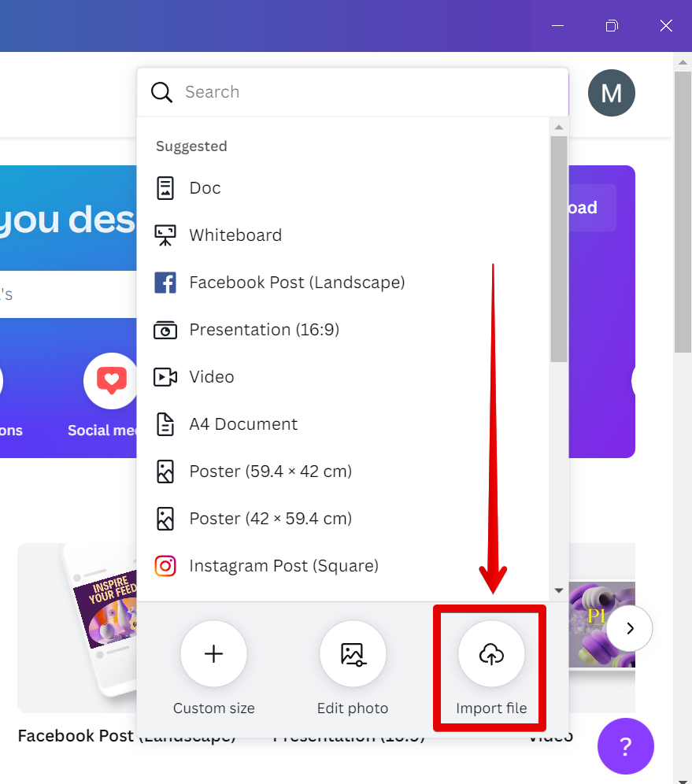Click the Search input field
Screen dimensions: 692x784
353,93
